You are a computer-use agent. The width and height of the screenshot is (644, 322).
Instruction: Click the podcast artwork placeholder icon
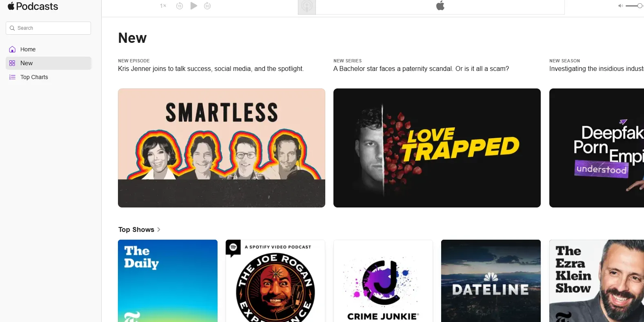point(307,7)
